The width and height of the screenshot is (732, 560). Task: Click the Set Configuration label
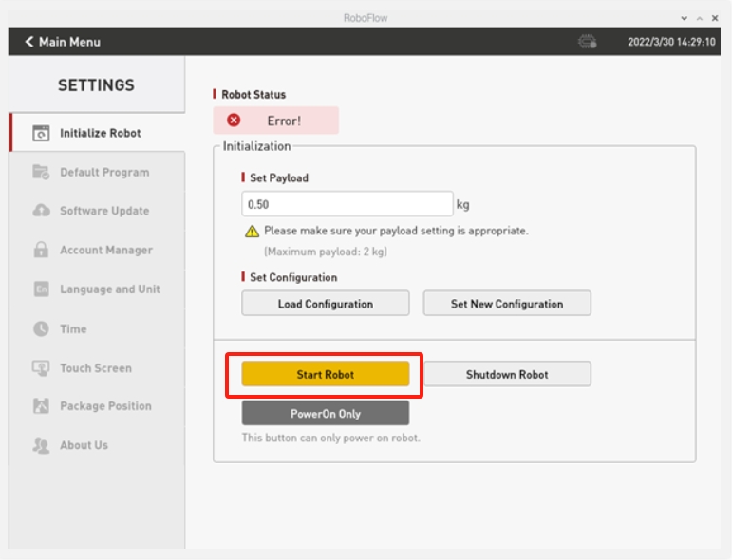(293, 277)
